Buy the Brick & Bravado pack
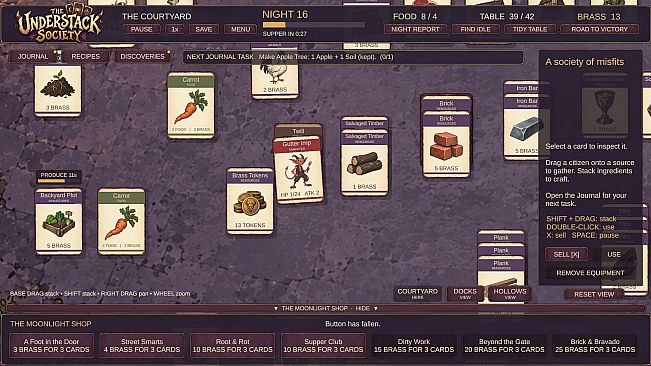 [595, 346]
